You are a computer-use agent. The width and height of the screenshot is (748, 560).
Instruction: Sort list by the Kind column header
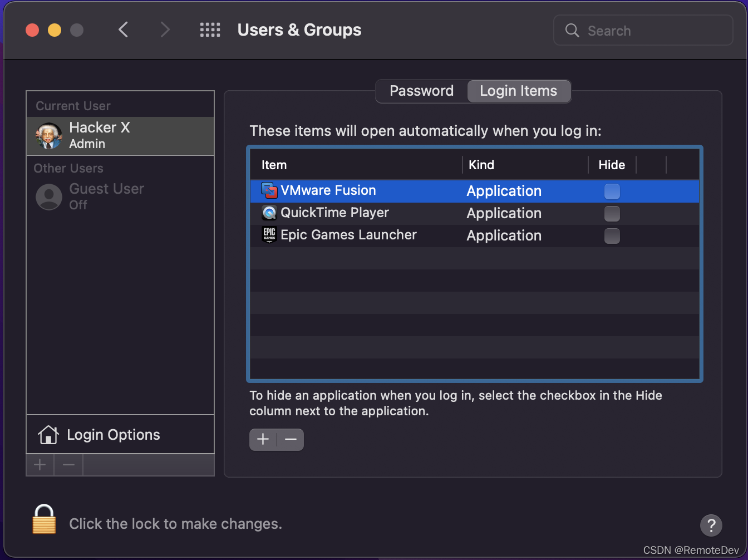(x=481, y=165)
